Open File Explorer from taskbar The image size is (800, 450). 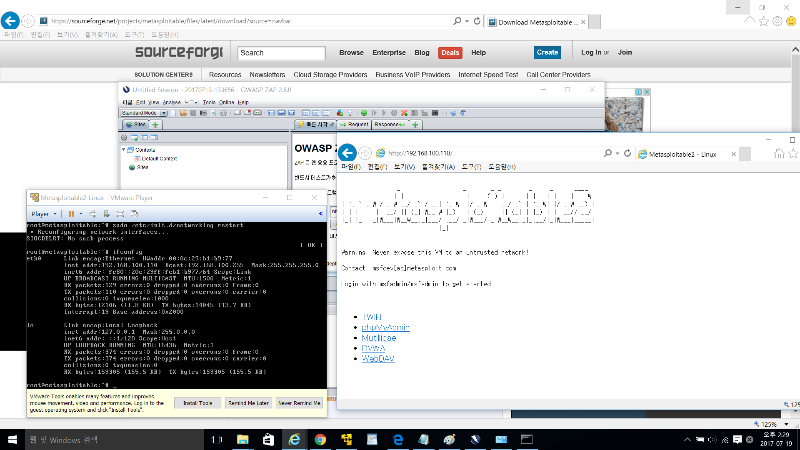[x=242, y=439]
